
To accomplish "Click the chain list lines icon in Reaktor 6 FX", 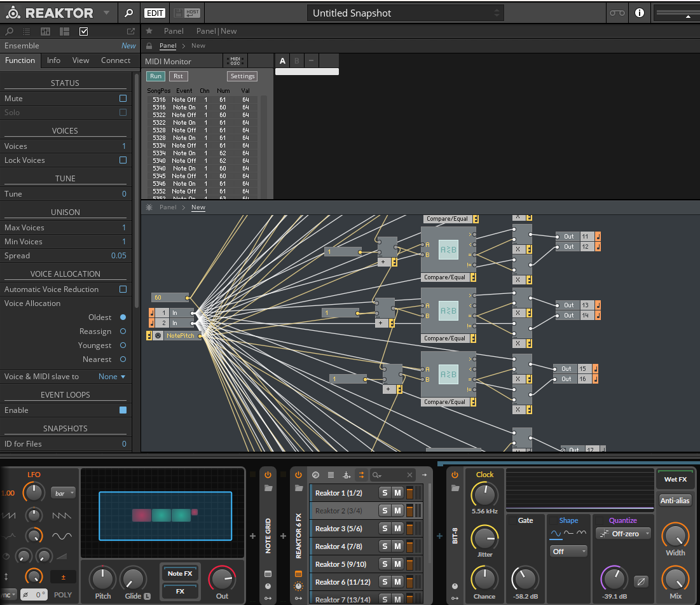I will click(x=331, y=475).
